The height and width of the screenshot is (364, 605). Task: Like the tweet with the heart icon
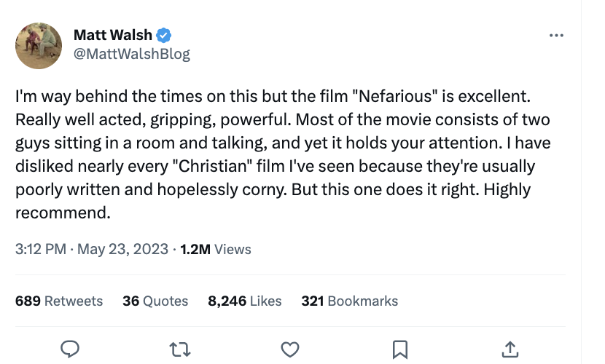tap(290, 349)
